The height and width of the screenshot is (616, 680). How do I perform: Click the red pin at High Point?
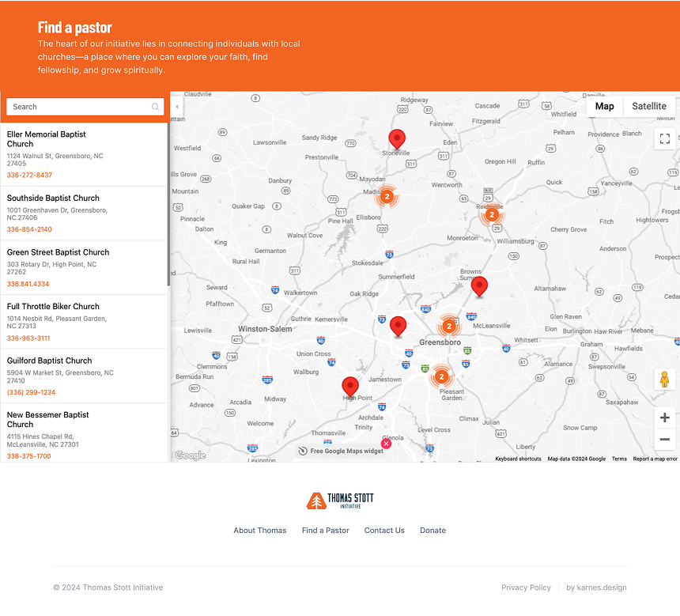(350, 387)
